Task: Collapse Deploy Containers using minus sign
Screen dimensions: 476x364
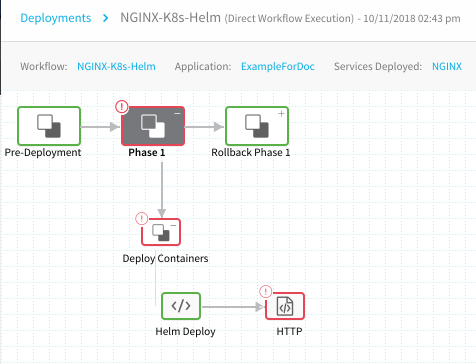Action: pyautogui.click(x=173, y=225)
